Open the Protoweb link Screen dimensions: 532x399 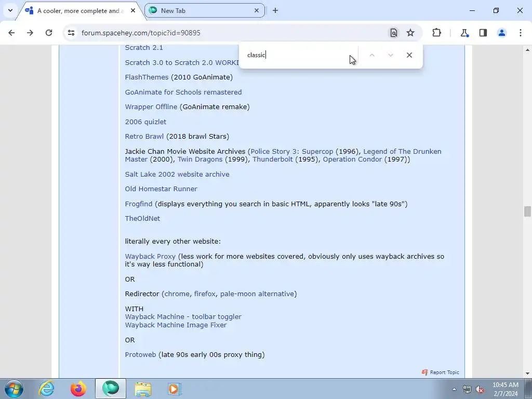pos(140,355)
